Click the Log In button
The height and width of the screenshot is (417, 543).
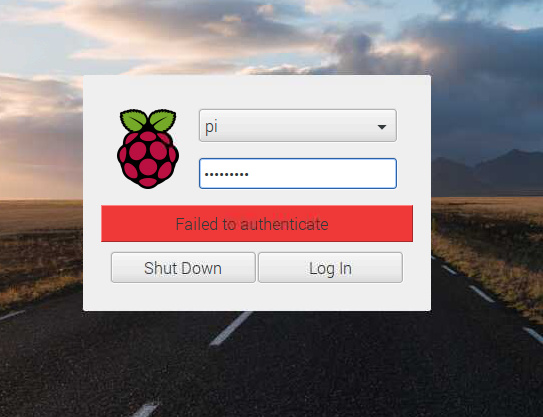click(330, 267)
